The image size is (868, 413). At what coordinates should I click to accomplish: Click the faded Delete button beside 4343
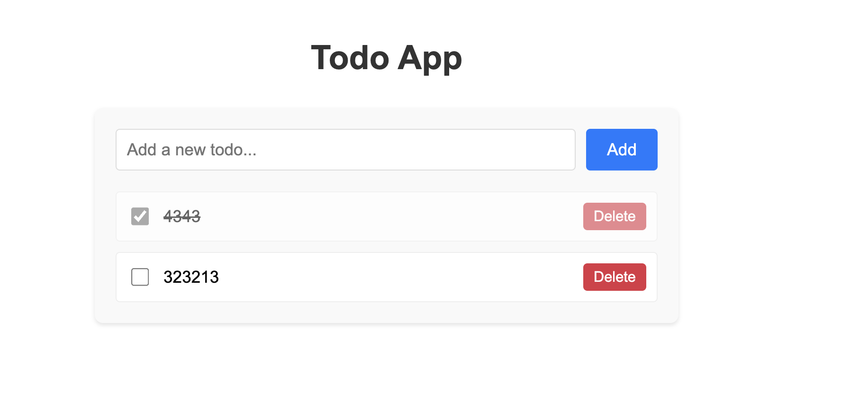614,216
